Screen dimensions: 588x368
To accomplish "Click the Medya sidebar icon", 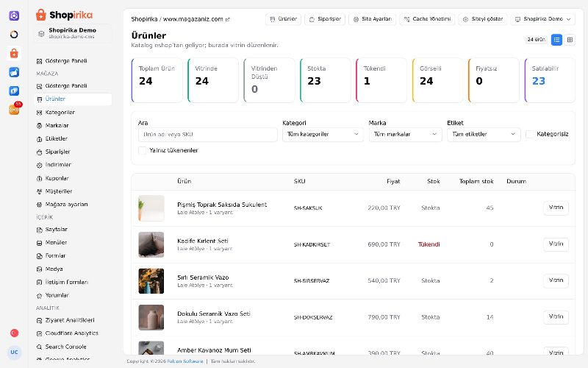I will click(x=40, y=269).
